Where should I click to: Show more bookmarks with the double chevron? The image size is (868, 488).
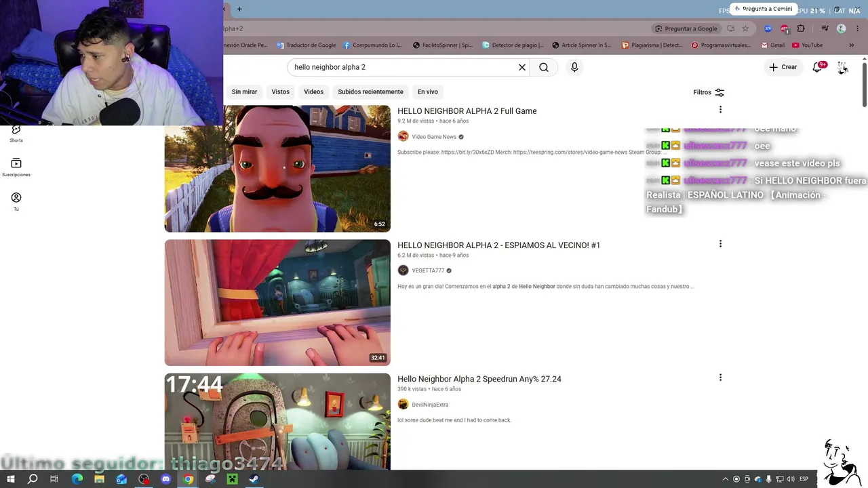[852, 45]
